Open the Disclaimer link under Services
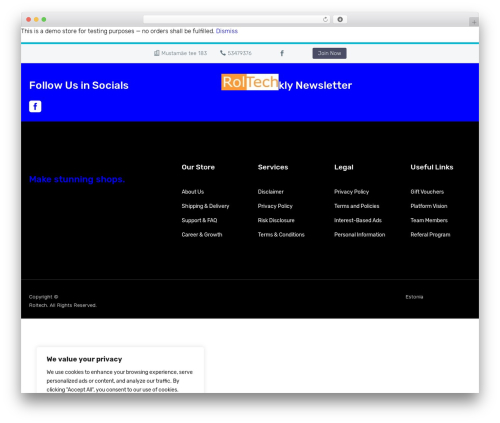 point(271,192)
